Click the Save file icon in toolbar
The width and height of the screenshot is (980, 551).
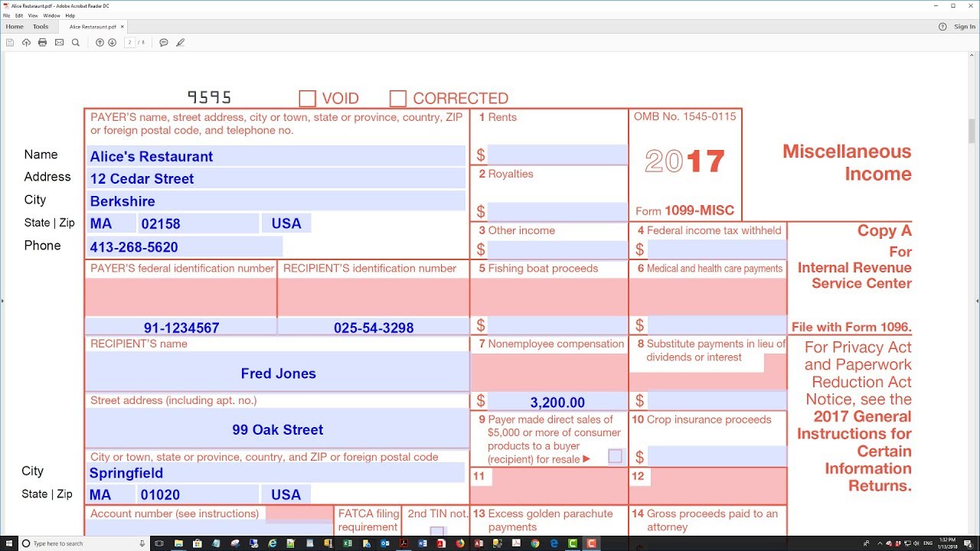click(x=10, y=43)
